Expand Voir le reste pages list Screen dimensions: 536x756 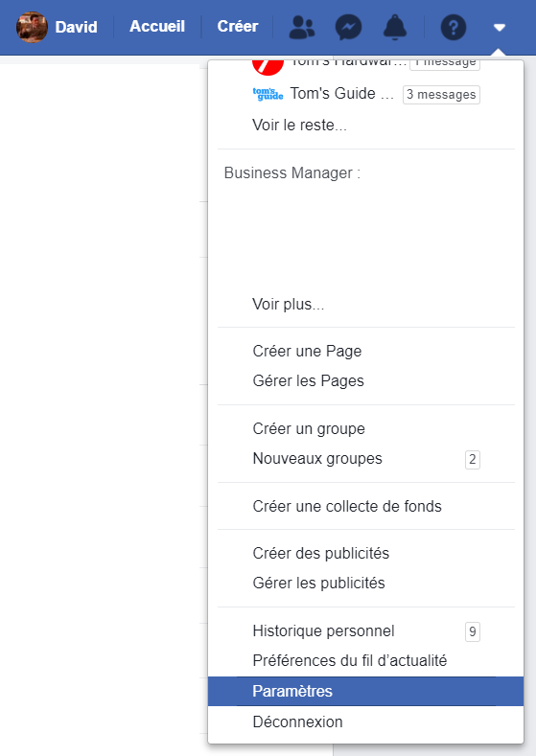click(299, 125)
